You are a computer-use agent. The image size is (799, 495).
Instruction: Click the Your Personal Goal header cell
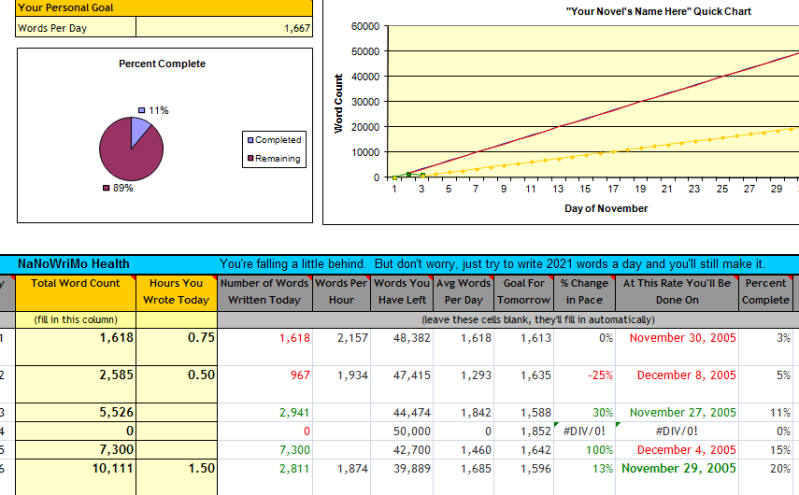164,7
